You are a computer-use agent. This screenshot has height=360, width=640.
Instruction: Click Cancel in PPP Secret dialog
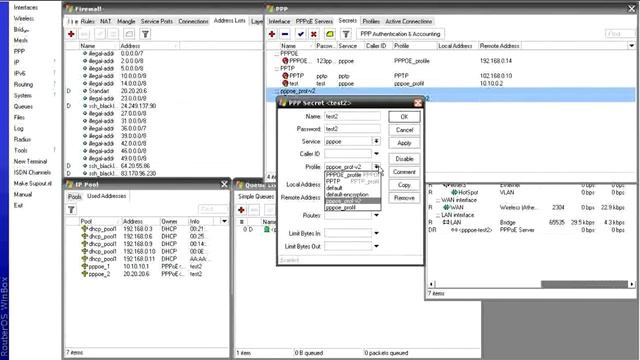(x=404, y=130)
